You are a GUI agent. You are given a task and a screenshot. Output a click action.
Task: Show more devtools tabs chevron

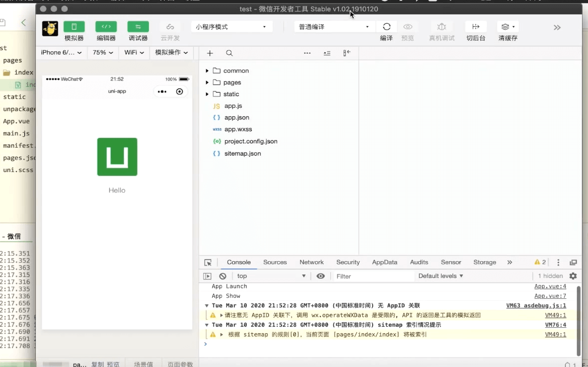tap(510, 262)
